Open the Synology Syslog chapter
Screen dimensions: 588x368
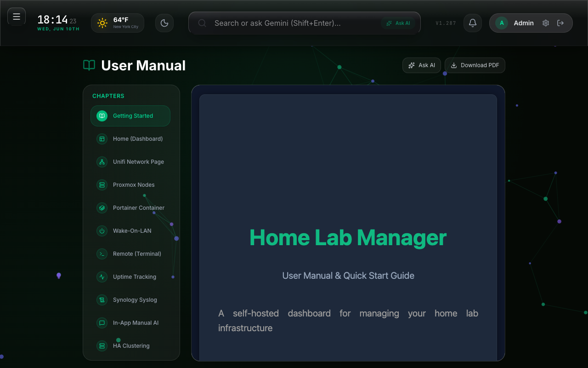[130, 300]
